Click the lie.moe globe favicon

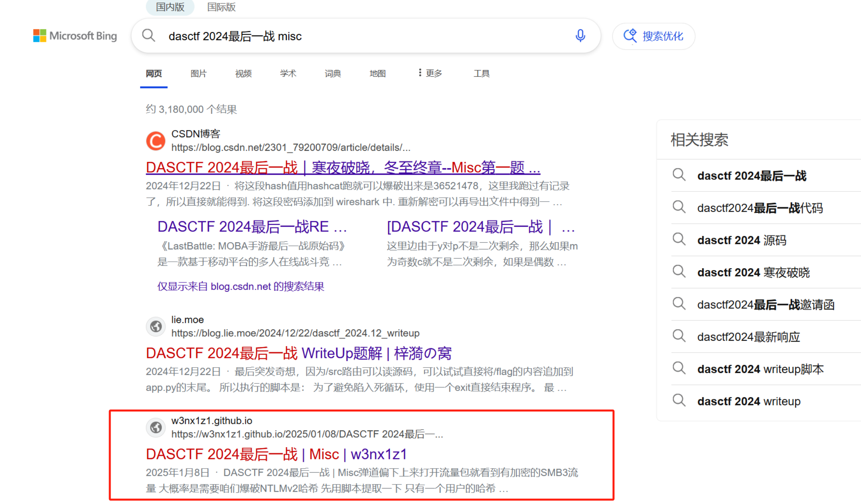(x=156, y=327)
